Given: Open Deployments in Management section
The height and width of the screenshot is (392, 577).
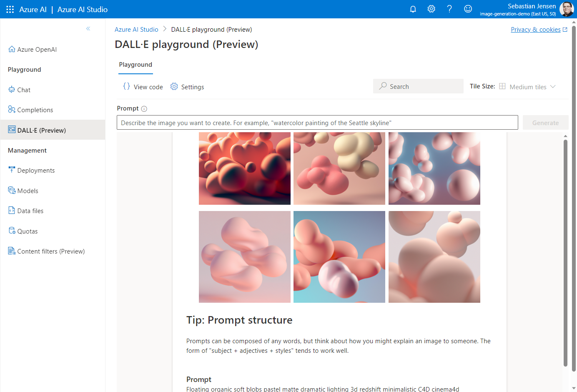Looking at the screenshot, I should coord(36,171).
